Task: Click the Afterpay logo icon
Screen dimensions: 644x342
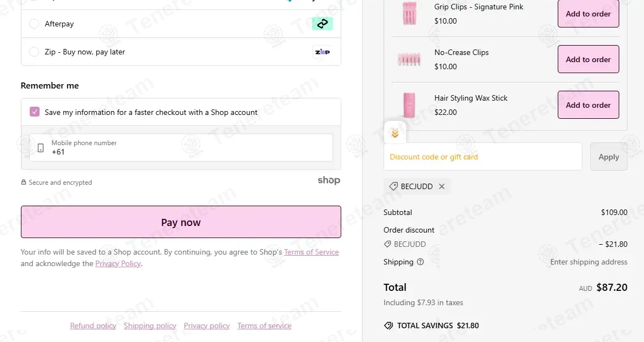Action: coord(323,24)
